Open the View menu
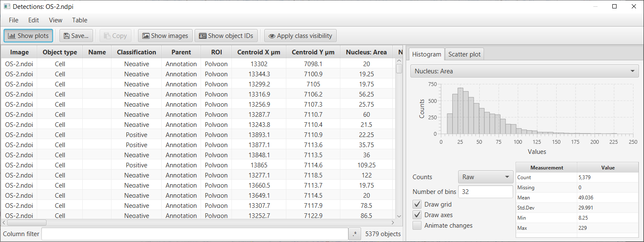The image size is (644, 242). (55, 20)
